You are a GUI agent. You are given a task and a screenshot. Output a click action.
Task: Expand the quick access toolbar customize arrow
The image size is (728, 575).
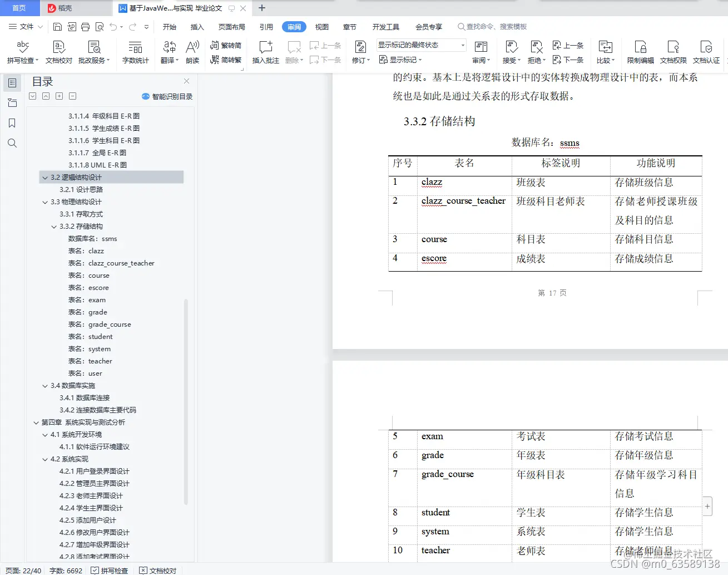coord(146,27)
